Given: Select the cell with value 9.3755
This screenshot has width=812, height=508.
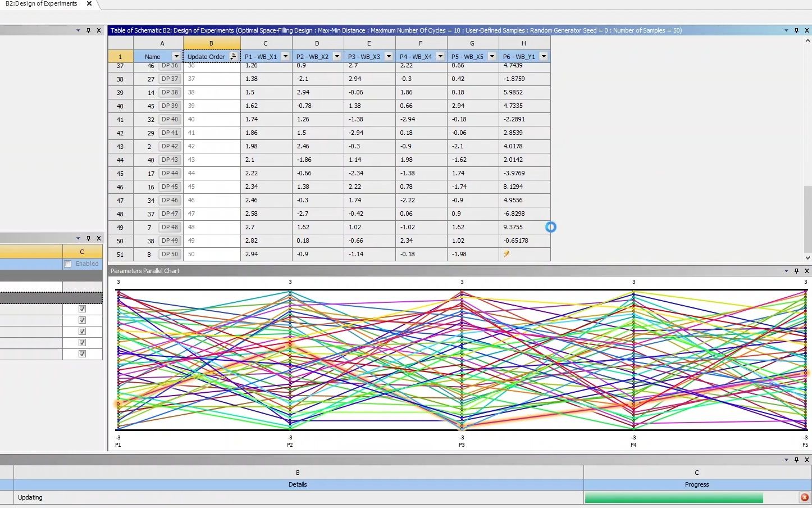Looking at the screenshot, I should pyautogui.click(x=524, y=227).
